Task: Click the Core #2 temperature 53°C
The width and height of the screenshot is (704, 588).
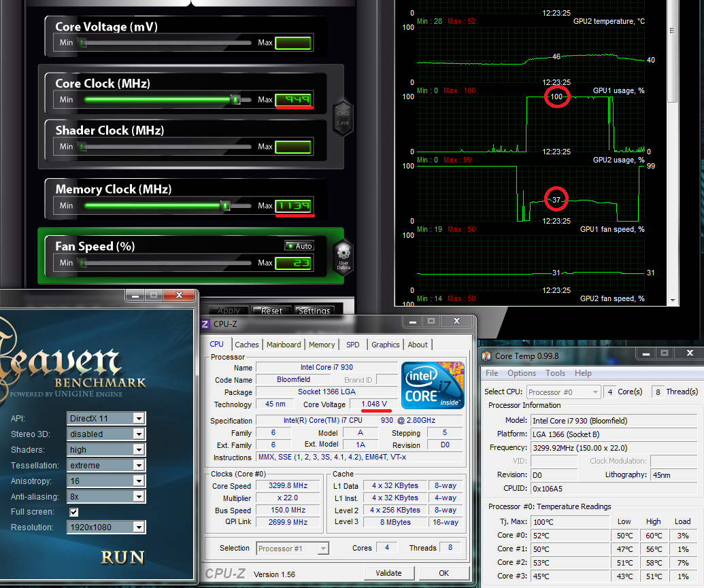Action: tap(570, 562)
